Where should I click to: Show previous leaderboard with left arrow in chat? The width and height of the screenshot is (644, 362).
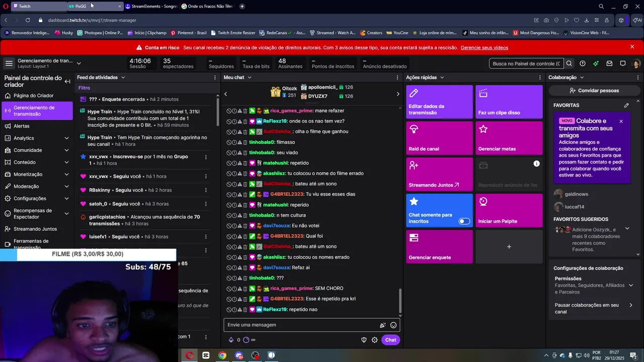(x=225, y=94)
